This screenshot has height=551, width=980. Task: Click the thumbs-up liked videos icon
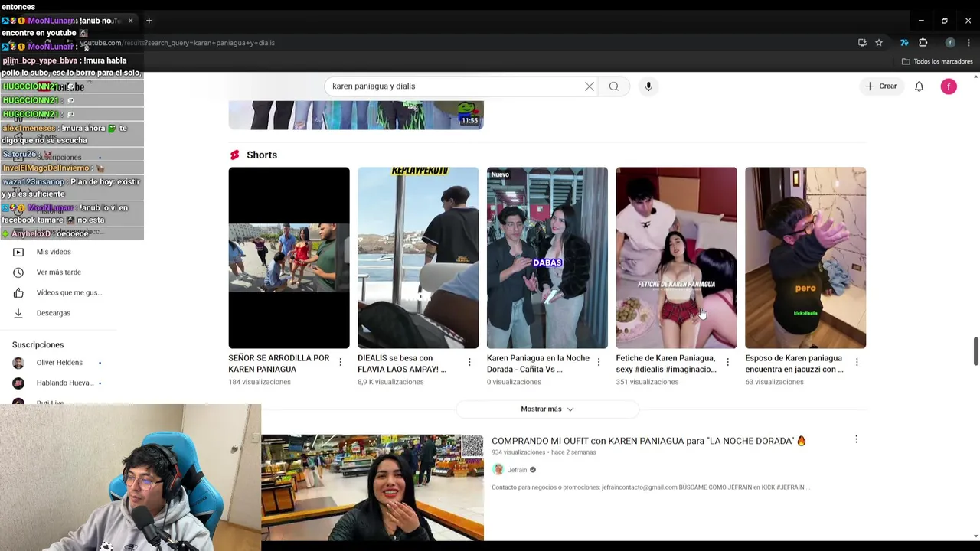coord(18,292)
